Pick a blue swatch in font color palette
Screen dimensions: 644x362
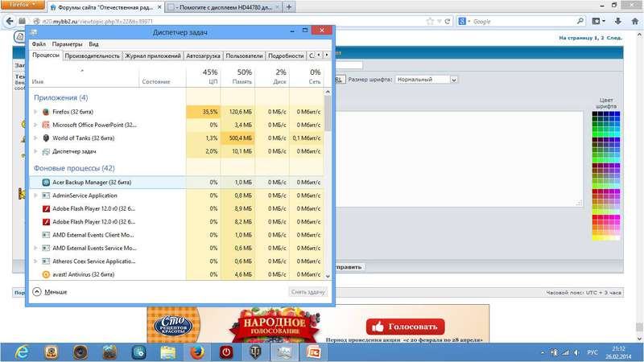617,113
